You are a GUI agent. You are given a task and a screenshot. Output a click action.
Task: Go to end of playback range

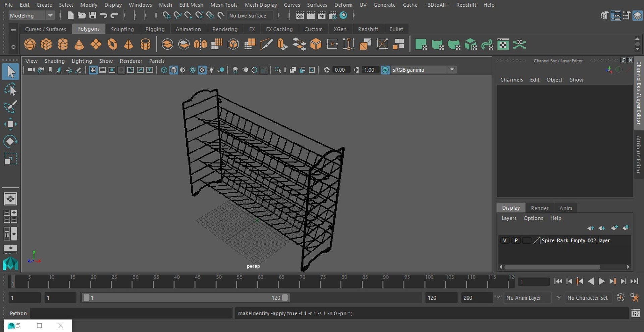(634, 281)
